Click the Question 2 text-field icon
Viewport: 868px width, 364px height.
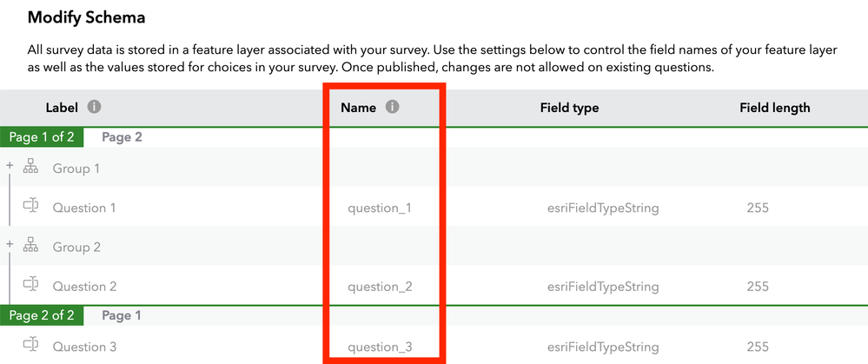coord(31,286)
